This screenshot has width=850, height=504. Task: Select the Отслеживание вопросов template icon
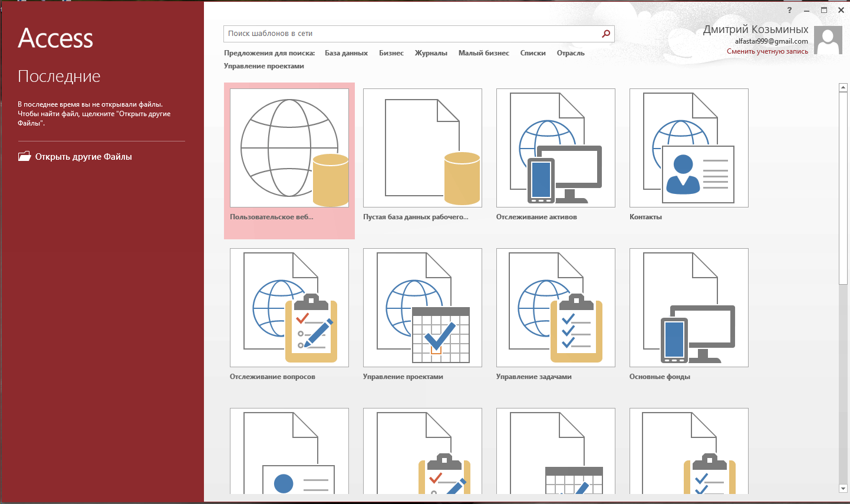[x=289, y=308]
